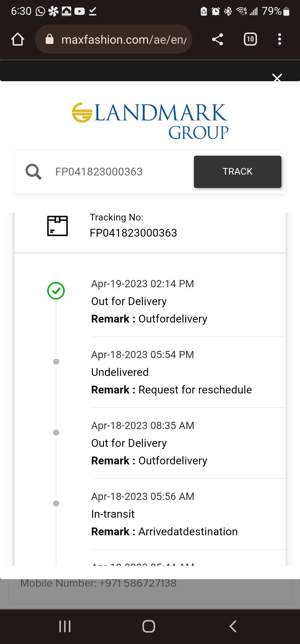Tap the package box icon
Viewport: 300px width, 644px height.
57,226
